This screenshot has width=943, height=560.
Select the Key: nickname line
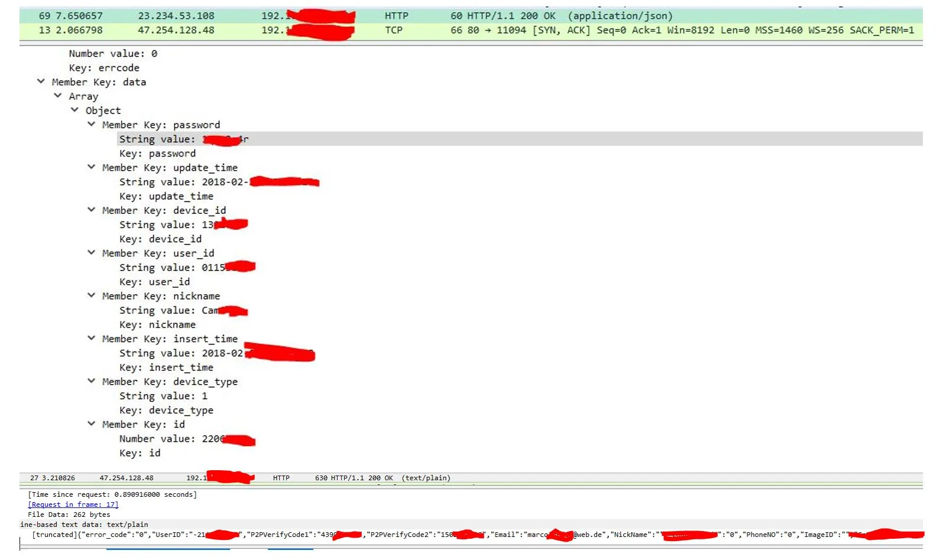tap(157, 325)
